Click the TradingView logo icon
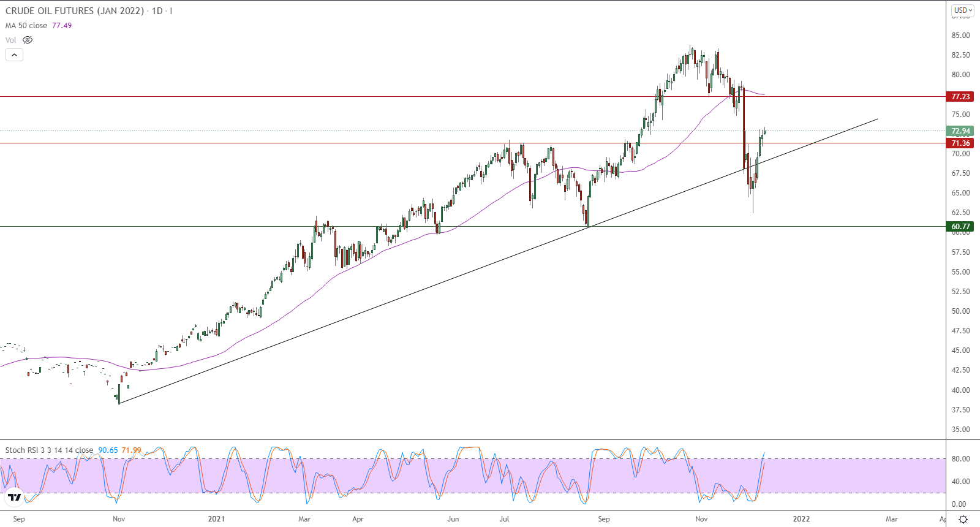980x527 pixels. 15,497
